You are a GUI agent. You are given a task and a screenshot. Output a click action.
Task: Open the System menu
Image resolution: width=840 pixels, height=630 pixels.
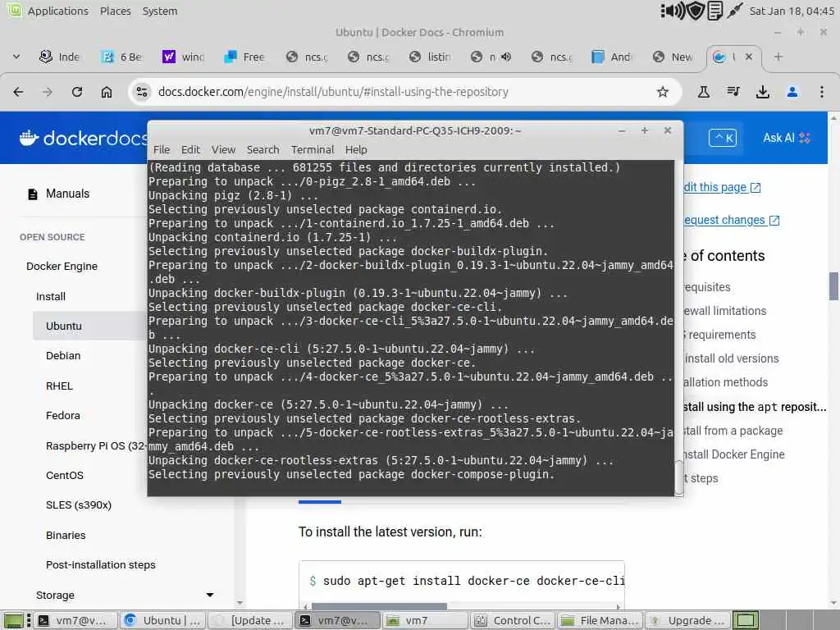(x=160, y=11)
